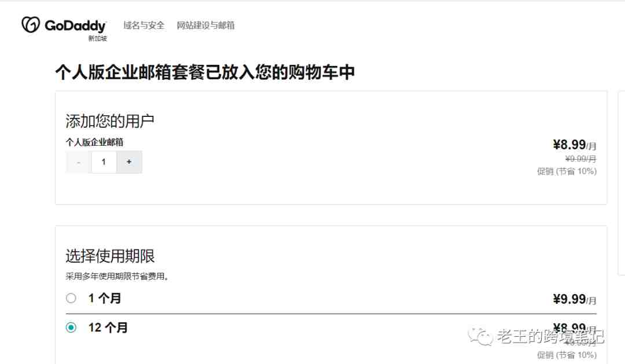Click the ¥9.99/月 price on 1-month row
Image resolution: width=625 pixels, height=364 pixels.
click(x=575, y=299)
